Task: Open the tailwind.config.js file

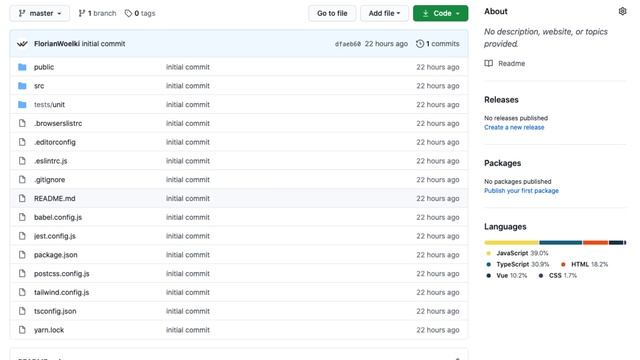Action: point(61,292)
